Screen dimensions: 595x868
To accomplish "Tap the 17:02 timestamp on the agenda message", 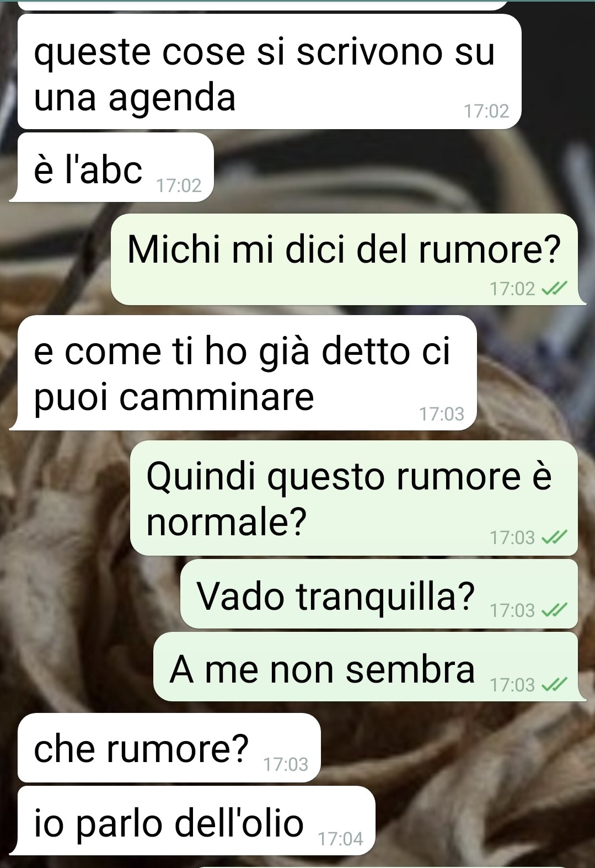I will coord(486,111).
